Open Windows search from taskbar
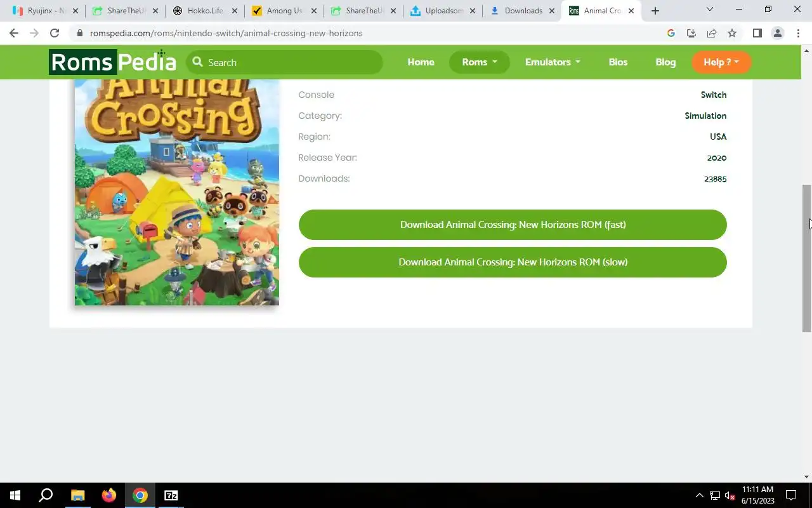This screenshot has height=508, width=812. pyautogui.click(x=46, y=495)
